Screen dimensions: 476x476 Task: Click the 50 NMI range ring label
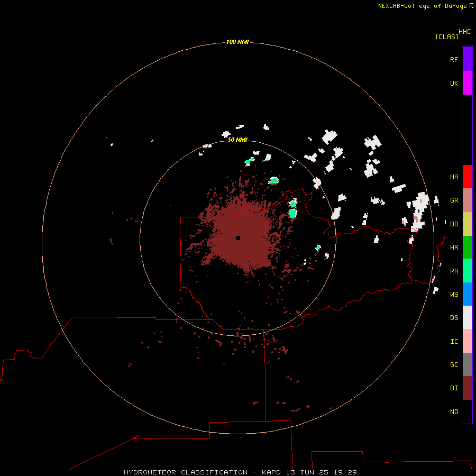pyautogui.click(x=237, y=140)
